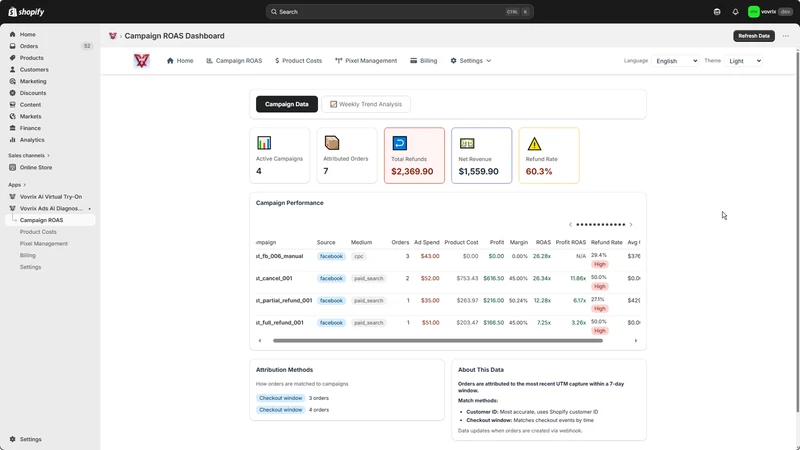Click the Home icon in Shopify sidebar

(x=13, y=34)
